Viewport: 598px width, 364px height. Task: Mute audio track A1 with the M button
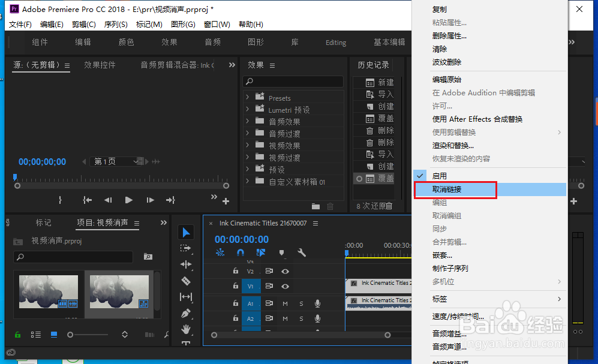coord(285,304)
